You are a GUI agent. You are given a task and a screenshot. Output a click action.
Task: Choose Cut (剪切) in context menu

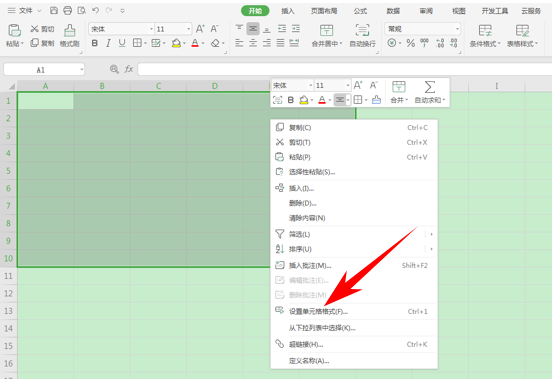(x=354, y=142)
